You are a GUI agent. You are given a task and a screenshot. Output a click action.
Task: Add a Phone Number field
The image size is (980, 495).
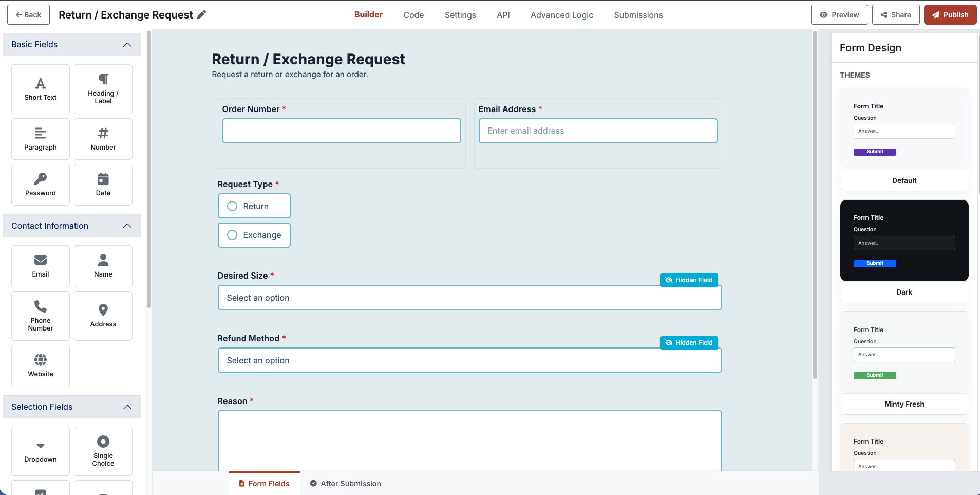pos(40,316)
